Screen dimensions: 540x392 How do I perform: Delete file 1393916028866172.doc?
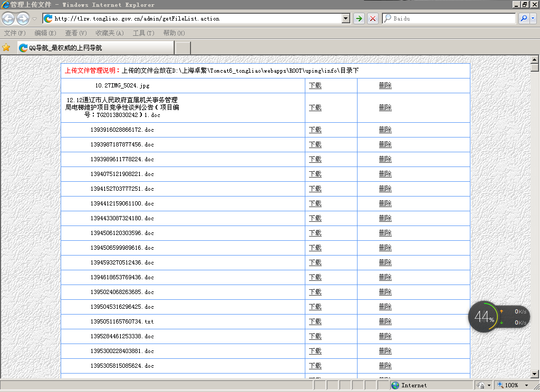pos(385,130)
